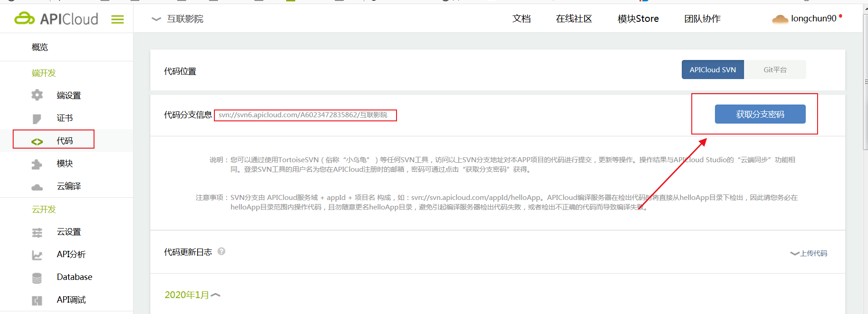The height and width of the screenshot is (314, 868).
Task: Click the certificate icon beside 证书
Action: tap(37, 119)
